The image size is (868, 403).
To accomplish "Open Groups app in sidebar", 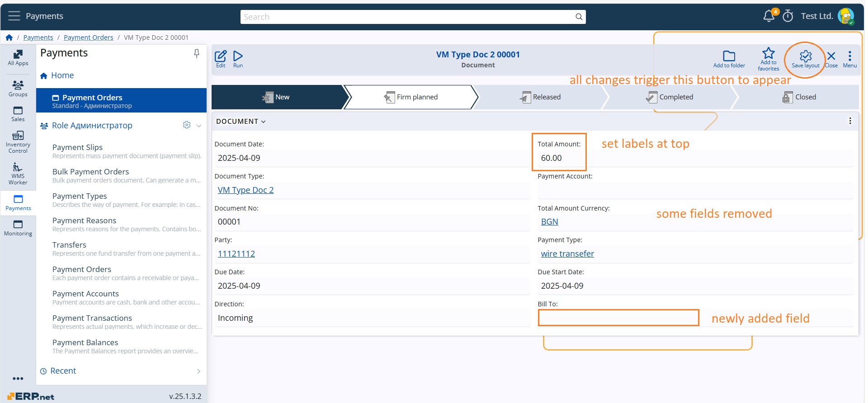I will click(x=18, y=89).
